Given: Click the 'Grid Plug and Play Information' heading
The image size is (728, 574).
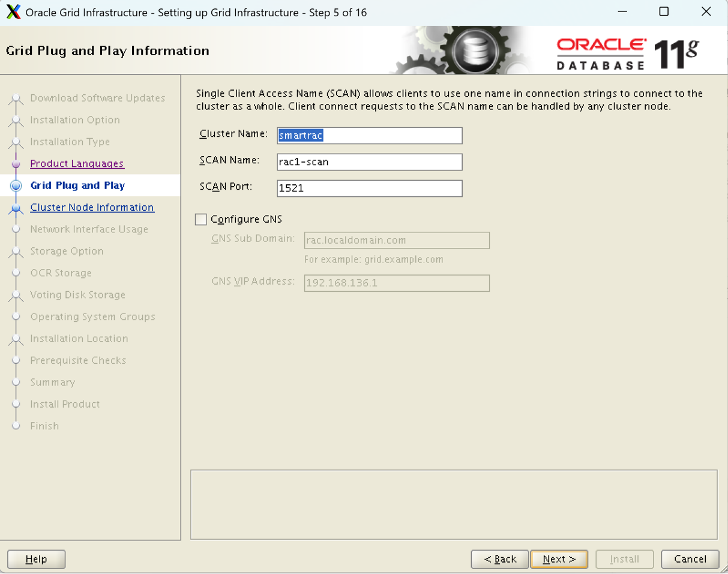Looking at the screenshot, I should pos(107,51).
